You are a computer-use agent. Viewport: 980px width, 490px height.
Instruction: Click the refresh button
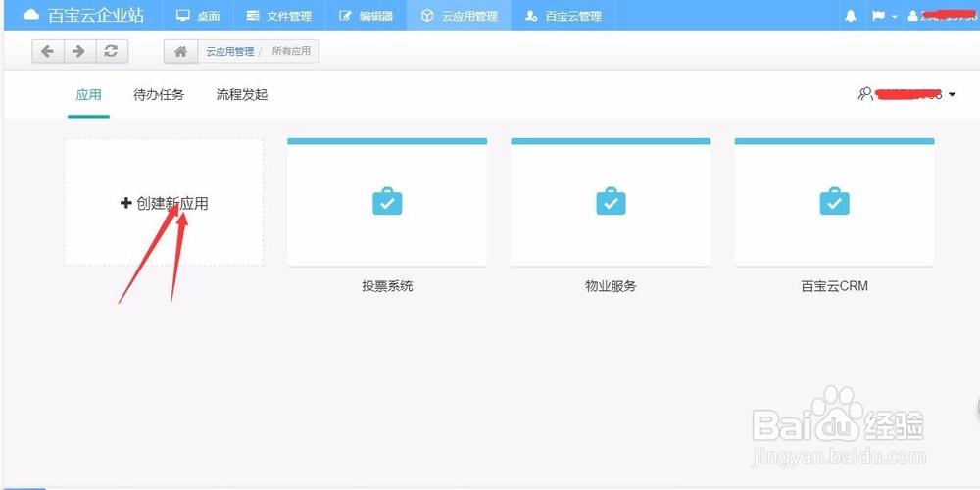(112, 51)
